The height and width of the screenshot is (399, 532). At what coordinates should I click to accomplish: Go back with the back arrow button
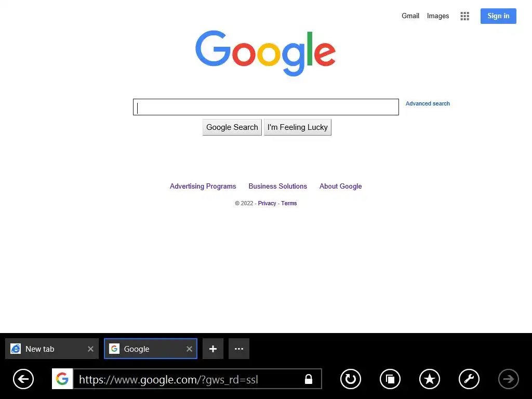pos(23,379)
